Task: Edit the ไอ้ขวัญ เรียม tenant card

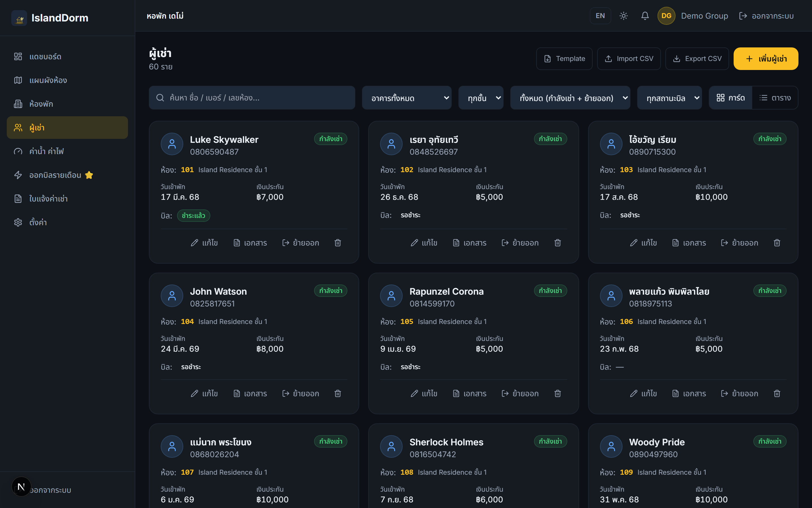Action: tap(643, 243)
